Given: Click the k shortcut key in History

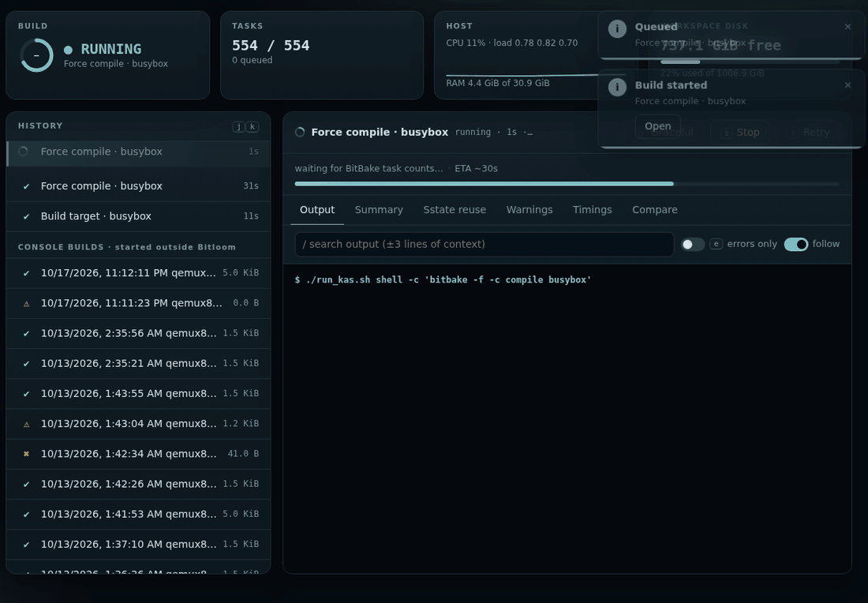Looking at the screenshot, I should pos(252,127).
